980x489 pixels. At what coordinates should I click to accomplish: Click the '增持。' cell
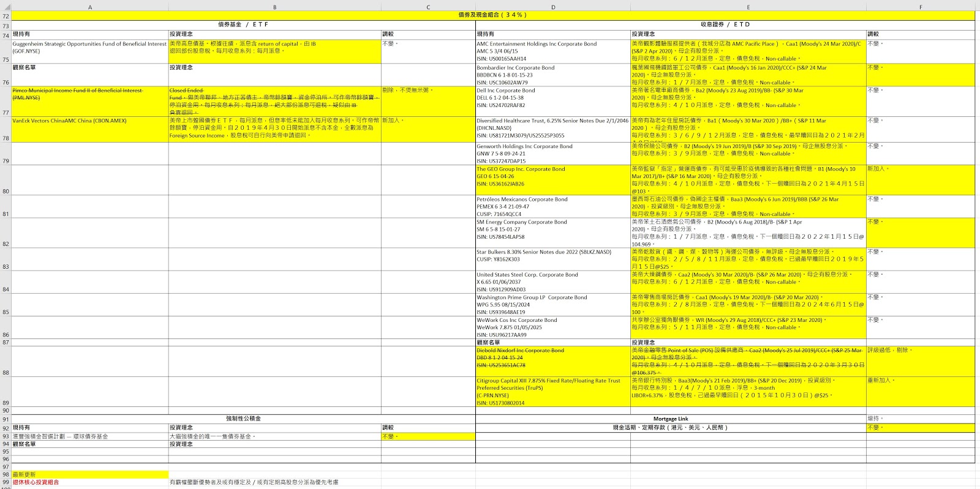point(920,419)
